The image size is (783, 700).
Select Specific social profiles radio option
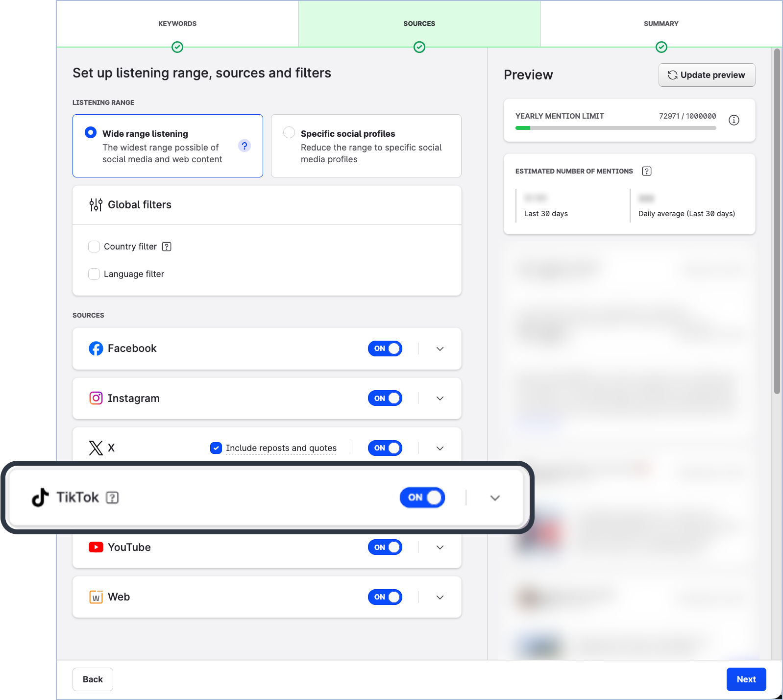click(289, 133)
